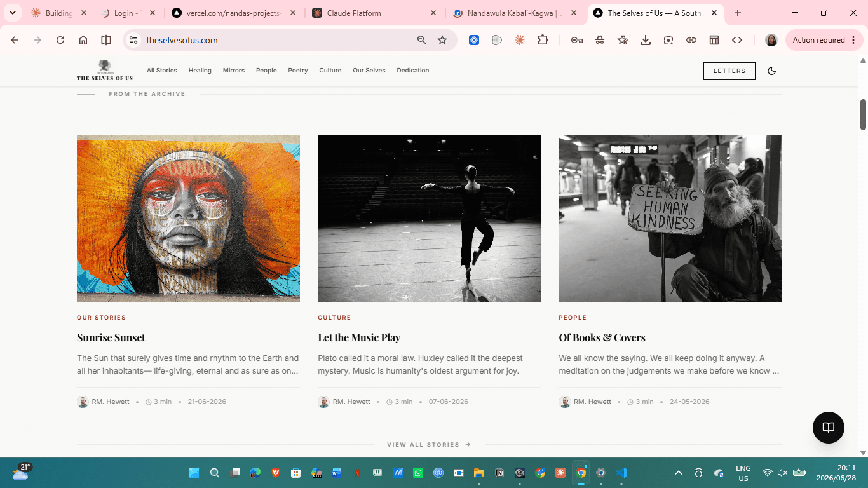Screen dimensions: 868x488
Task: Bookmark this page with star icon
Action: click(442, 40)
